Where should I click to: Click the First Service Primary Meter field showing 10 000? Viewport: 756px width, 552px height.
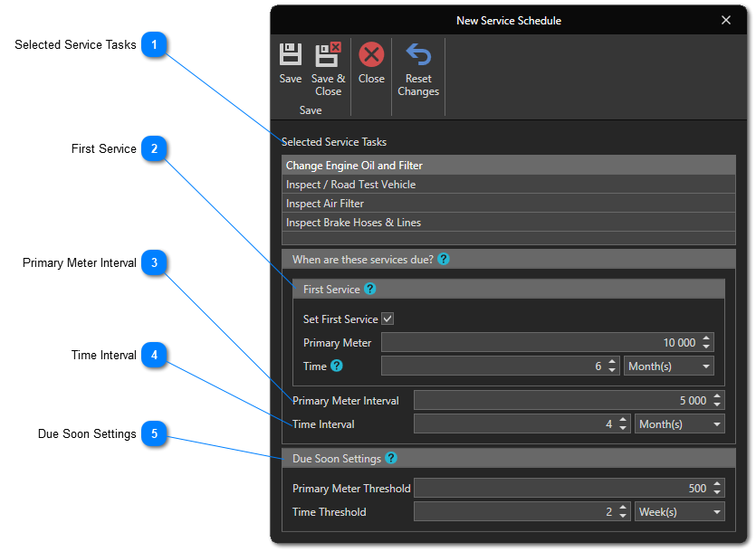click(541, 343)
